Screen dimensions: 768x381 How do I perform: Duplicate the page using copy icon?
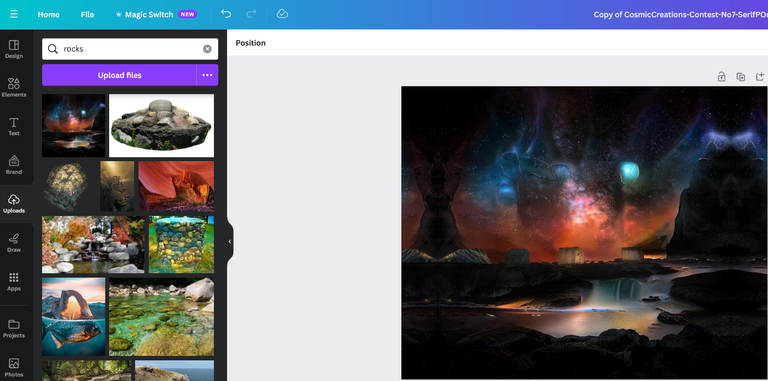(x=741, y=76)
